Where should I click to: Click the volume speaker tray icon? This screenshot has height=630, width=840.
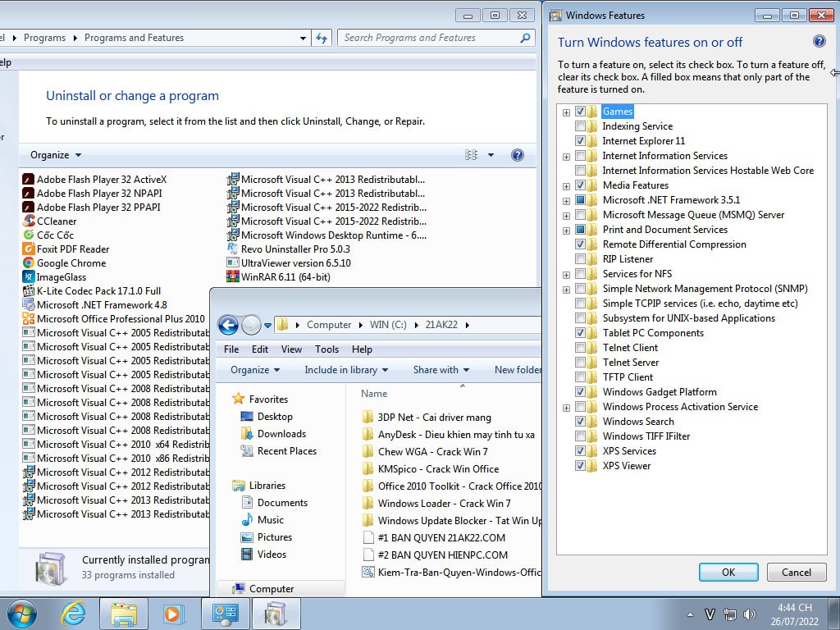click(750, 614)
